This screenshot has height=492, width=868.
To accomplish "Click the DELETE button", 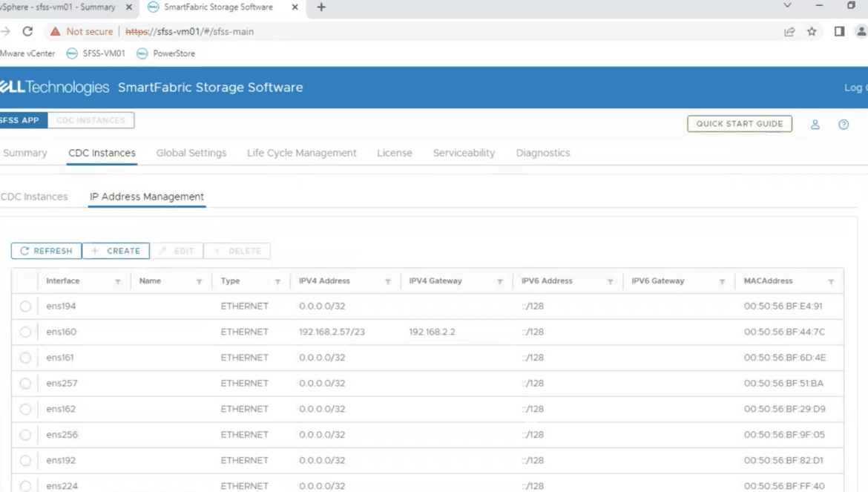I will [x=237, y=251].
